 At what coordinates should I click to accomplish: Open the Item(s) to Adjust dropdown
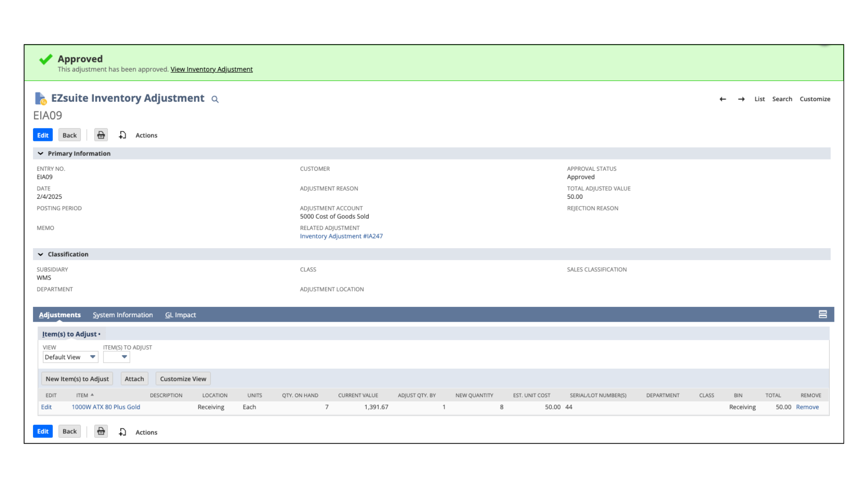117,357
